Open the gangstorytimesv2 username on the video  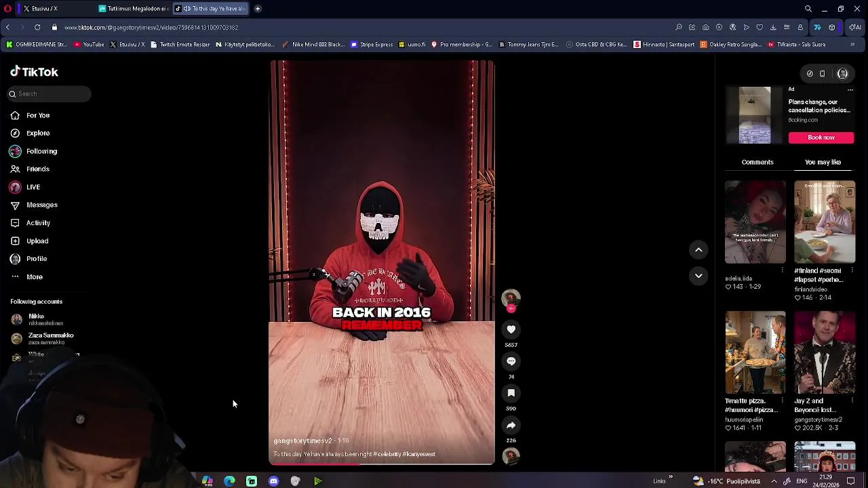point(303,441)
